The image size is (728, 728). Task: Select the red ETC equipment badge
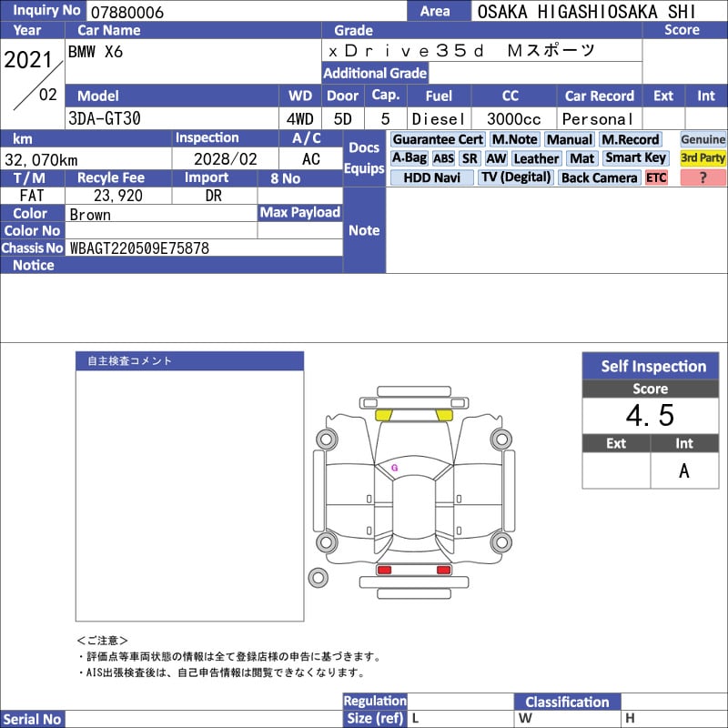[x=656, y=177]
